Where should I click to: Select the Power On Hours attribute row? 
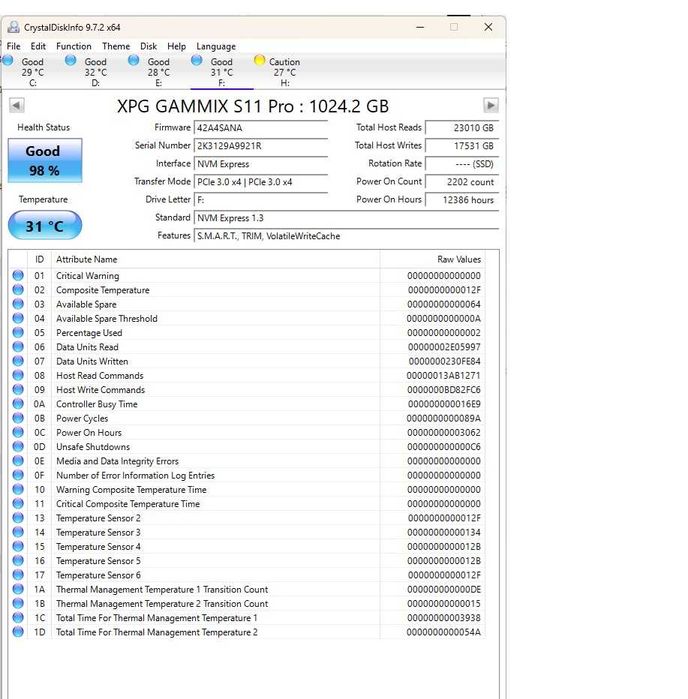pyautogui.click(x=247, y=432)
